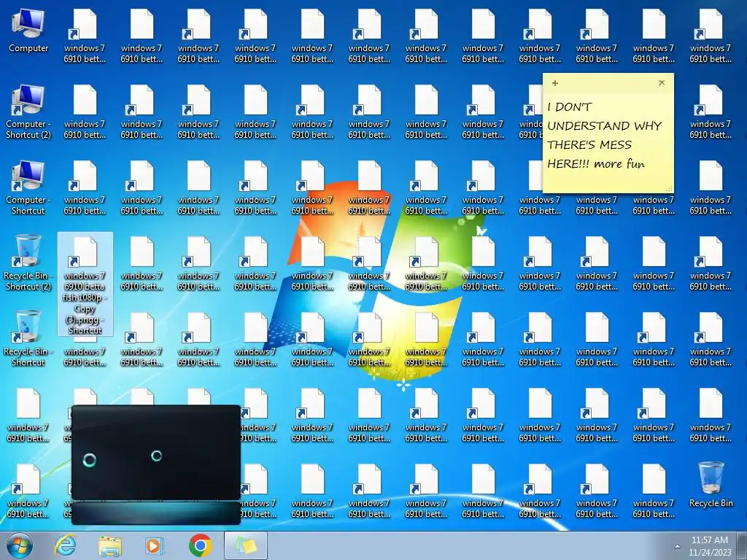Click the Computer - Shortcut desktop icon
The image size is (747, 560).
(x=28, y=188)
